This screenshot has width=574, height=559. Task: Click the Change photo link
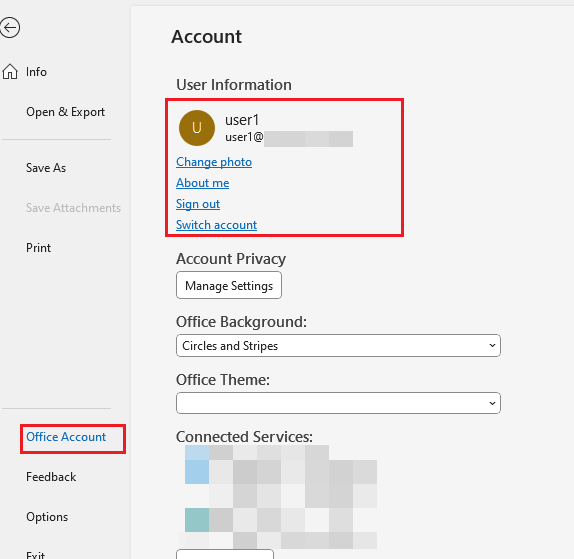[x=214, y=162]
